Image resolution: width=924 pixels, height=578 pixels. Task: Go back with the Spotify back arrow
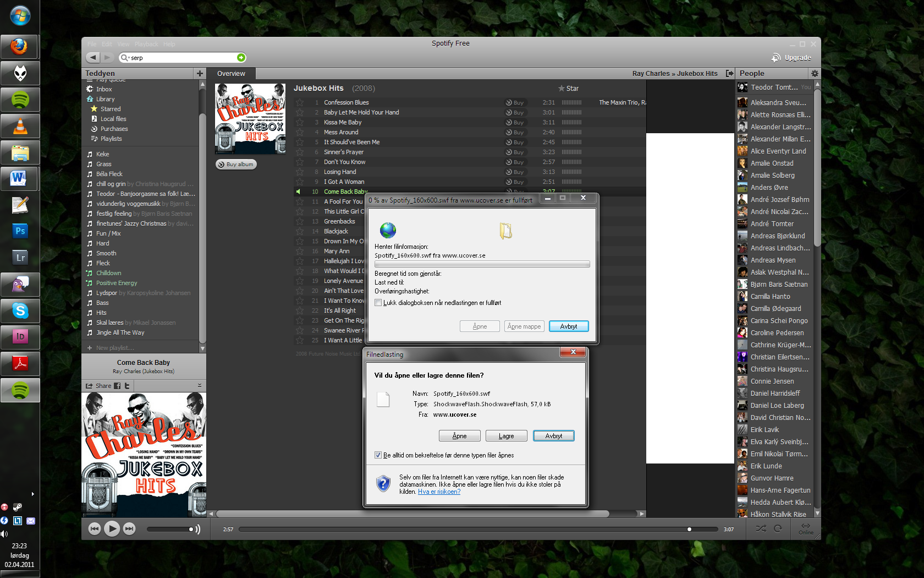(x=93, y=57)
